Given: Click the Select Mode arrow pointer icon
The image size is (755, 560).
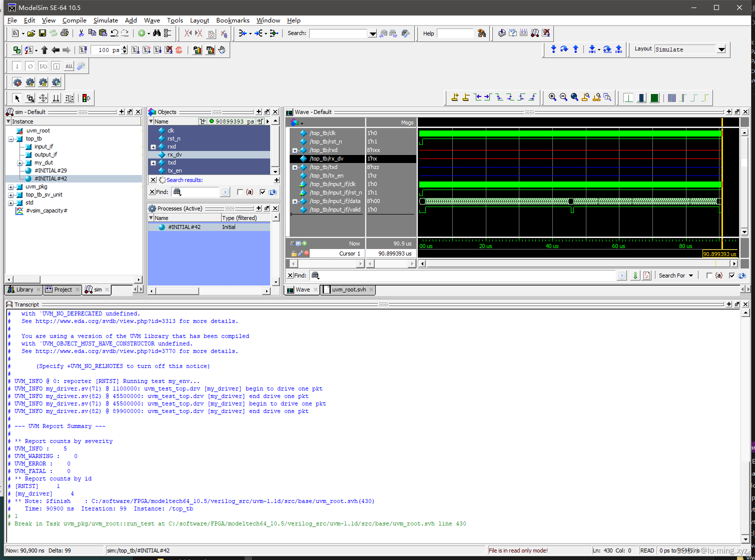Looking at the screenshot, I should (17, 98).
